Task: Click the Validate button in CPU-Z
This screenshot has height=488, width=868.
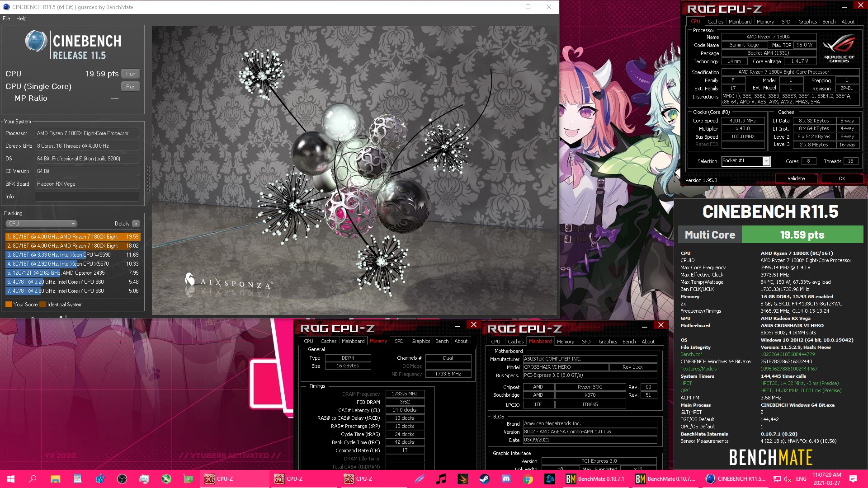Action: click(796, 178)
